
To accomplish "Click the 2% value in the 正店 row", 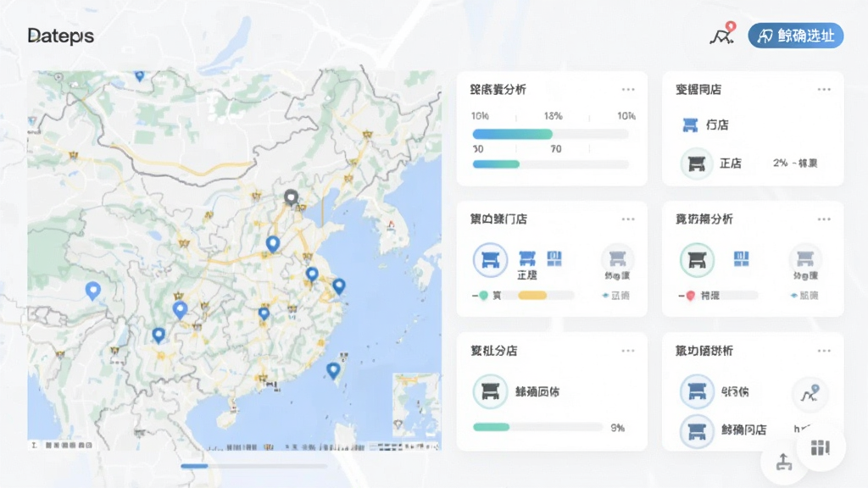I will 780,164.
